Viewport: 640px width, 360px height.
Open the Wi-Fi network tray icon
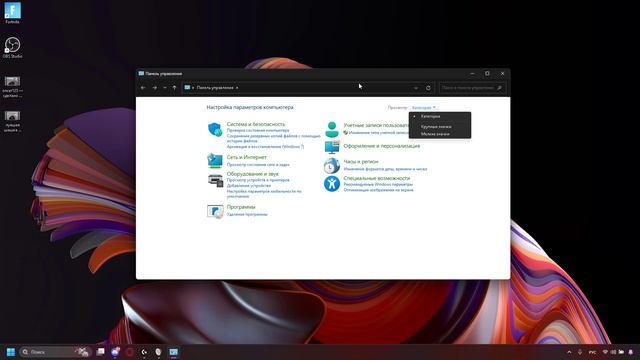(605, 352)
